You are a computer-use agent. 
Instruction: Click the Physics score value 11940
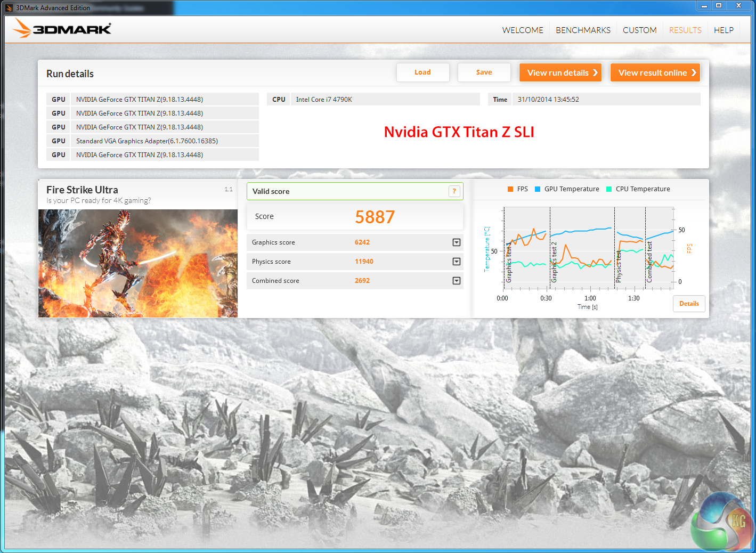[364, 262]
